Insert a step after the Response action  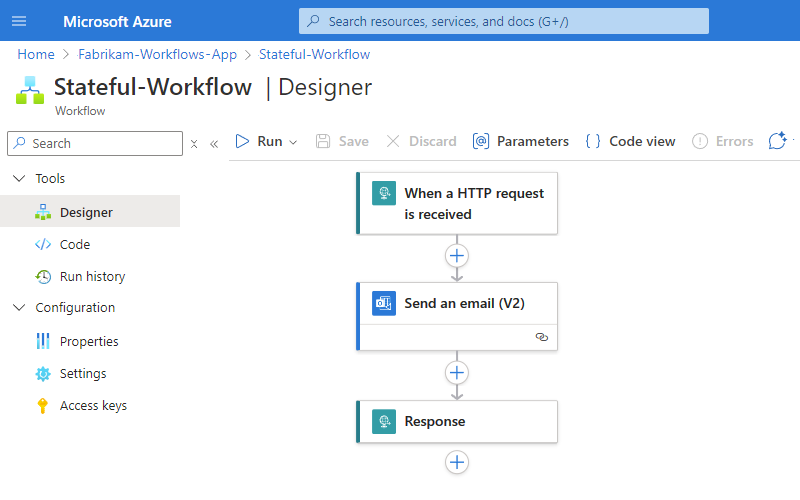tap(457, 462)
